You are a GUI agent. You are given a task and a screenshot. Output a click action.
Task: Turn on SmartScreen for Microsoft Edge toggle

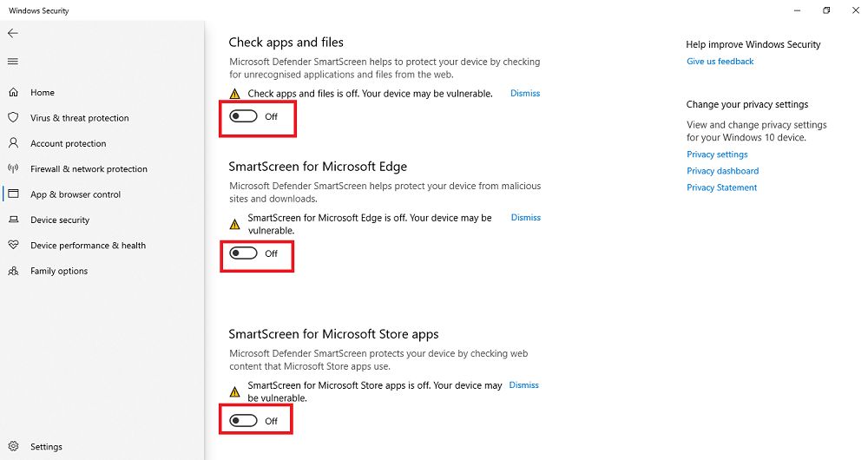coord(244,253)
